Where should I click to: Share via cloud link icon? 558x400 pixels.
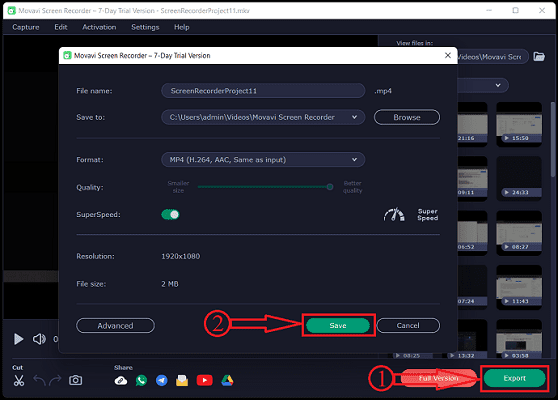121,381
